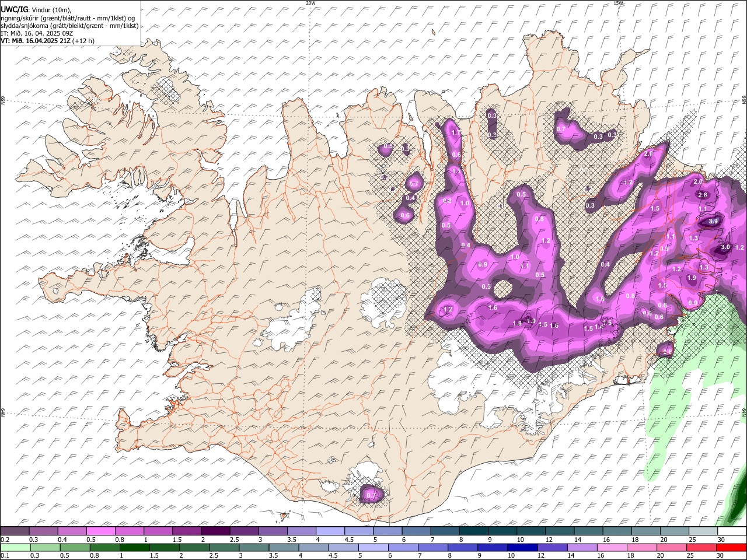Select the "IT: Mið. 16. 04. 2025 09Z" line

(37, 33)
